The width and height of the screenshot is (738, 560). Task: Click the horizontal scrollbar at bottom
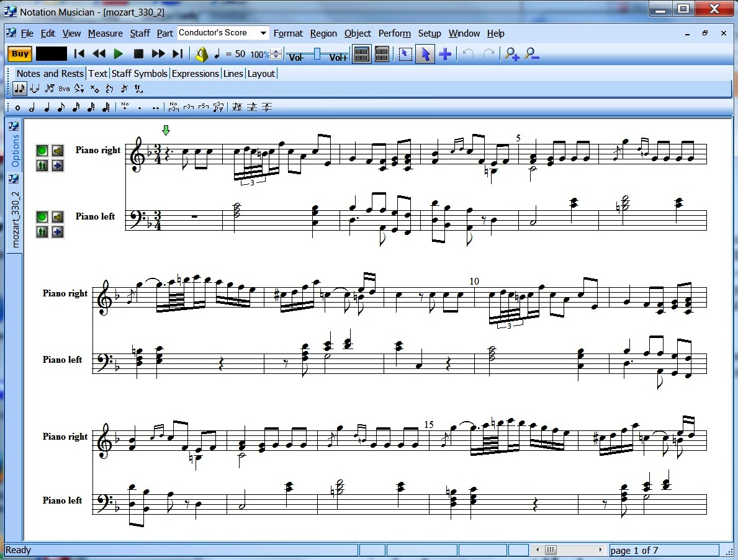569,549
